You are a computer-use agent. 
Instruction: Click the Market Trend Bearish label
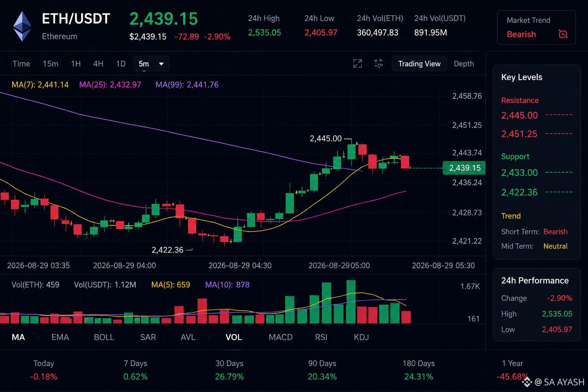pyautogui.click(x=521, y=34)
